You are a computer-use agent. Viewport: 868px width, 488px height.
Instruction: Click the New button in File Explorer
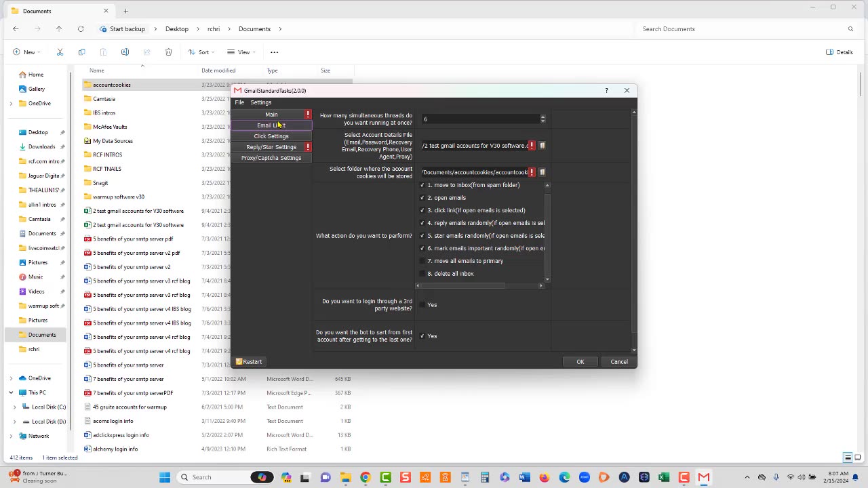coord(26,52)
